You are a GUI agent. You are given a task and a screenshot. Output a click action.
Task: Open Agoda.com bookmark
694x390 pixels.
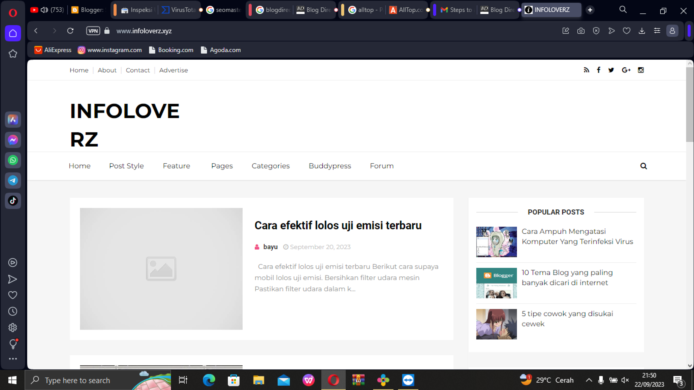221,50
